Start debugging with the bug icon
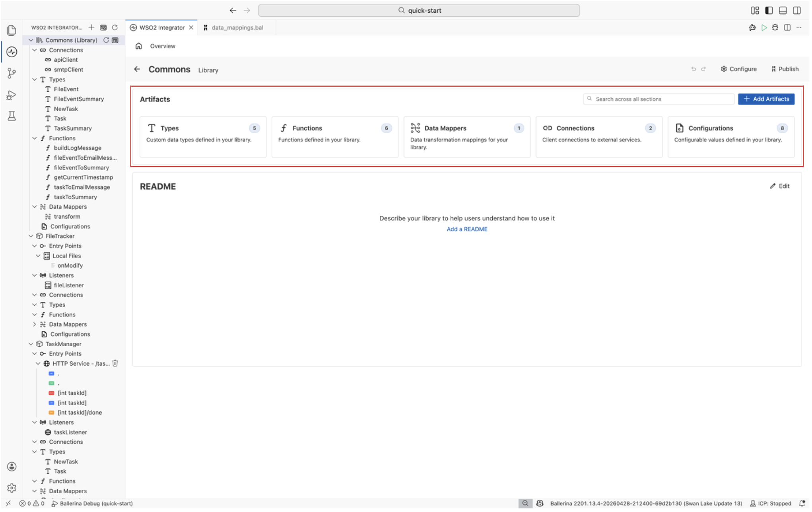 [x=775, y=27]
